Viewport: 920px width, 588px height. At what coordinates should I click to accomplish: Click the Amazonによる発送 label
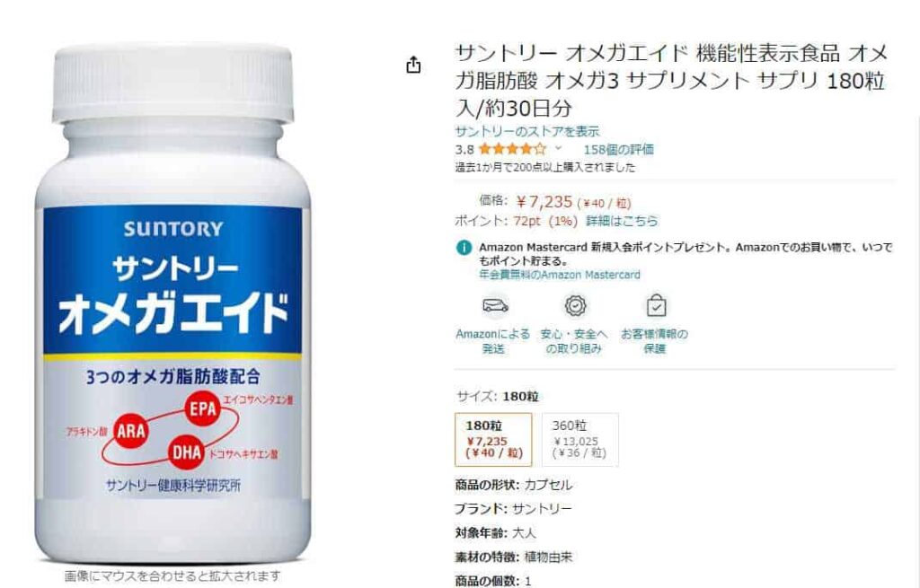coord(493,341)
